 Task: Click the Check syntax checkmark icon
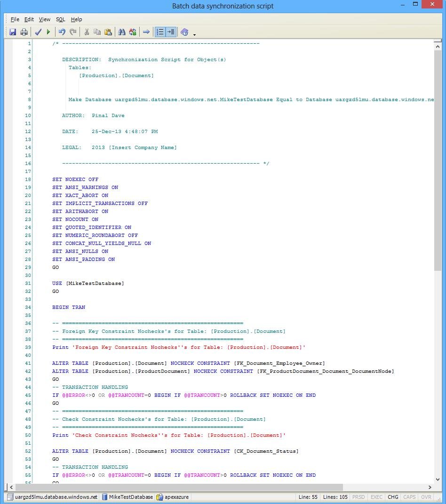[38, 32]
